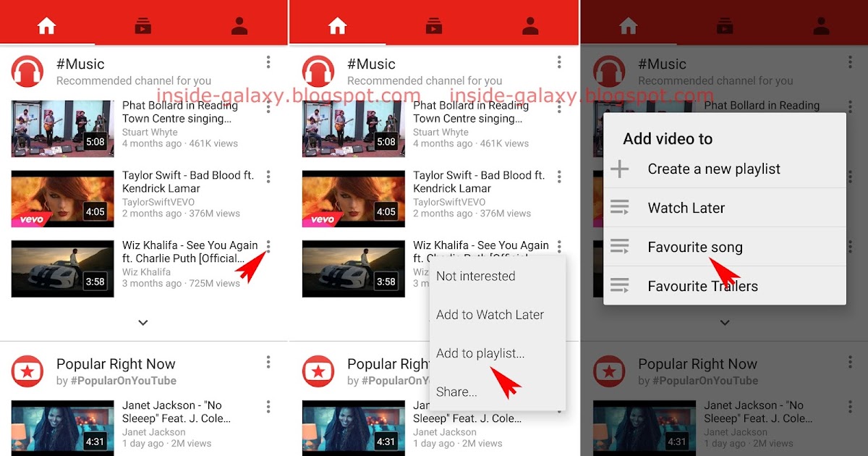Expand more #Music videos chevron, left screen

[143, 323]
